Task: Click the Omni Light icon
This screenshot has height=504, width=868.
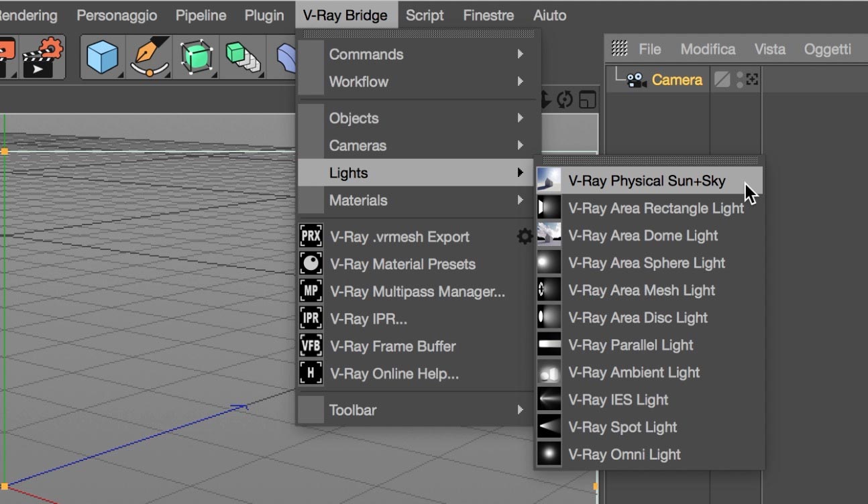Action: [x=549, y=454]
